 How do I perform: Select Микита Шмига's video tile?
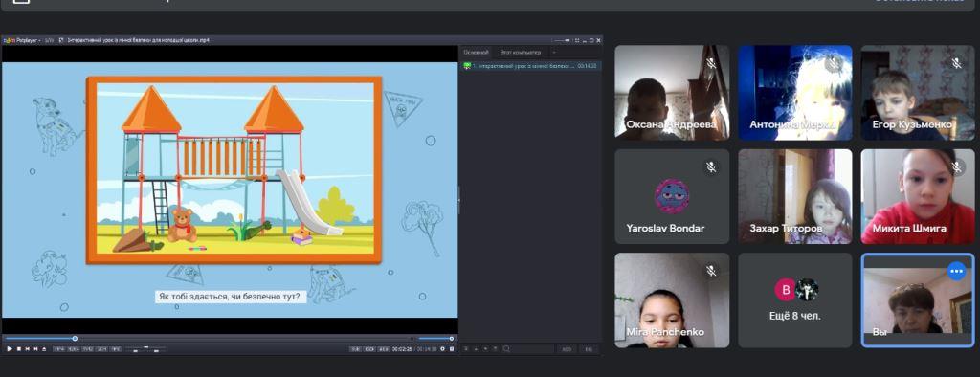[918, 196]
